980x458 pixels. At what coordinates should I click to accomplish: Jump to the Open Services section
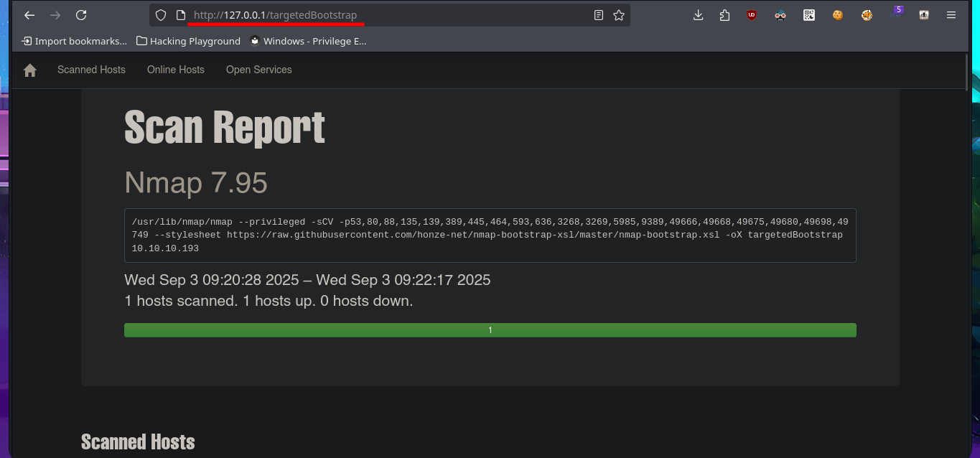258,70
